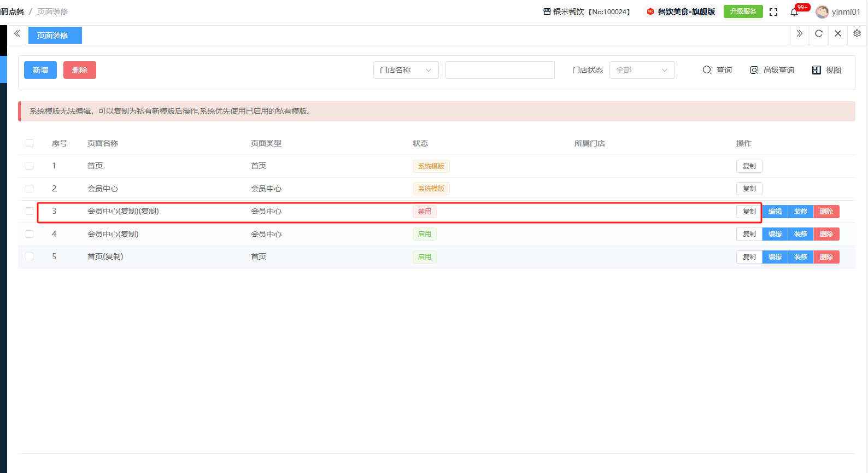
Task: Click the refresh tab icon
Action: click(x=818, y=34)
